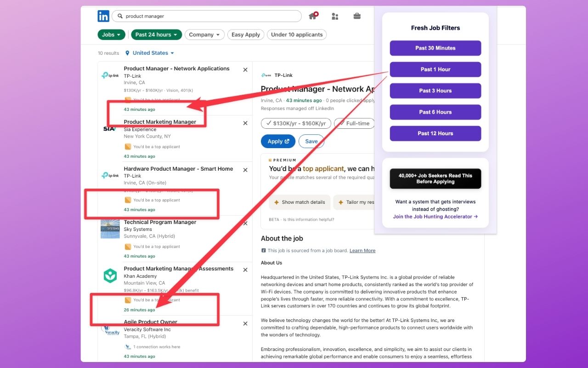This screenshot has height=368, width=588.
Task: Open the TP-Link company link in job details
Action: (283, 75)
